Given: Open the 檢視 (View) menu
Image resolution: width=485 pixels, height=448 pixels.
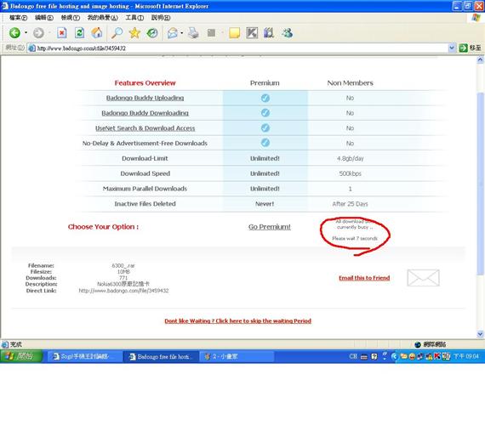Looking at the screenshot, I should 71,18.
